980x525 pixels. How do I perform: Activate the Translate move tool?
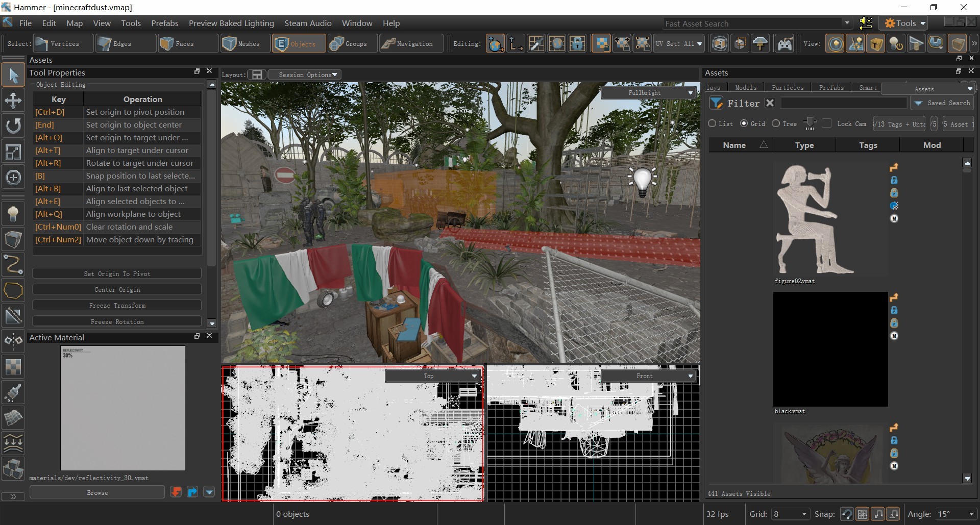pyautogui.click(x=13, y=101)
